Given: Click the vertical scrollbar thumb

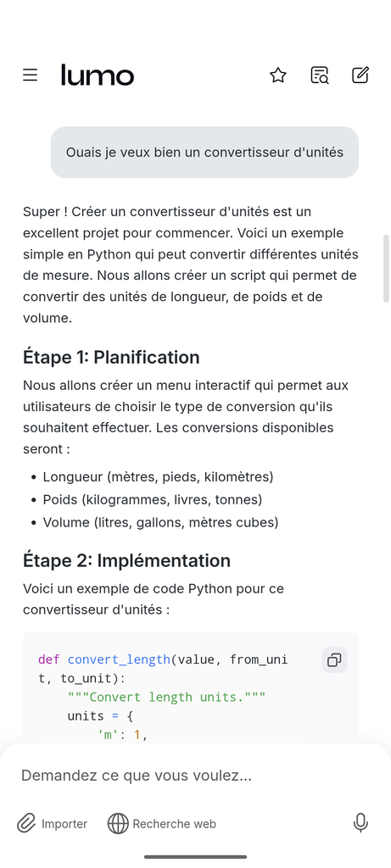Looking at the screenshot, I should coord(386,269).
